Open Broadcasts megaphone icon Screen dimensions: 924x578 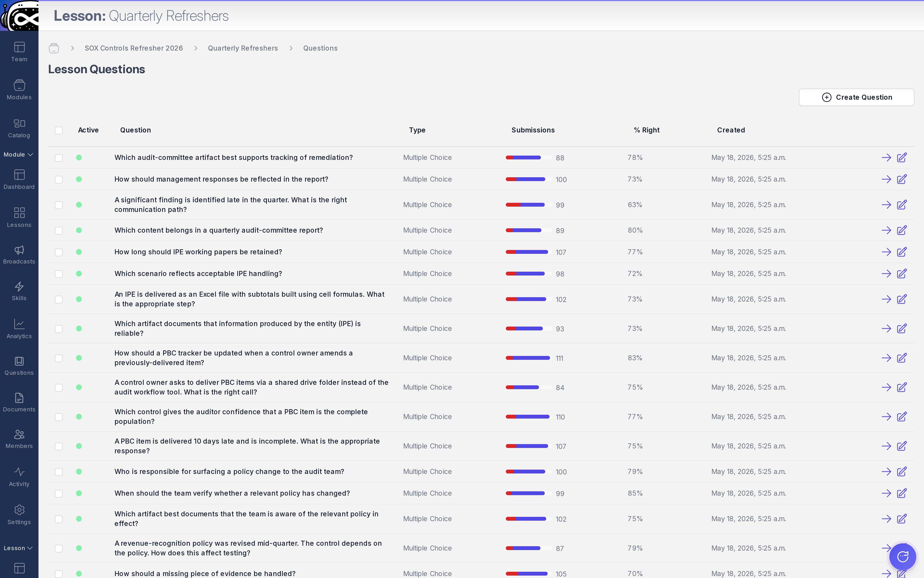point(19,254)
